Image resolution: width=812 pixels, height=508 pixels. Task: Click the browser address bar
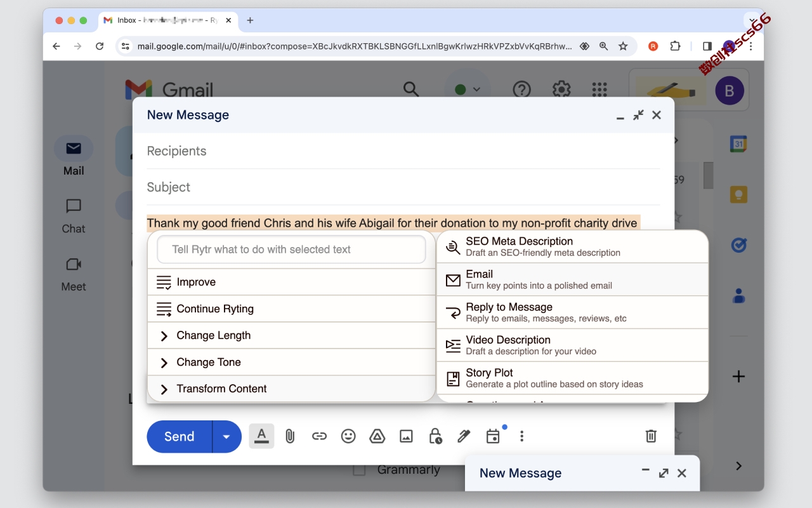(355, 46)
